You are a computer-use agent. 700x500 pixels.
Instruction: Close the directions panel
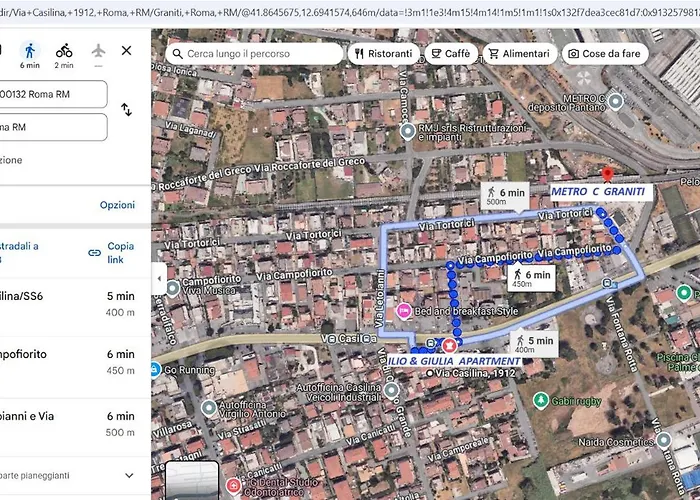pyautogui.click(x=126, y=51)
